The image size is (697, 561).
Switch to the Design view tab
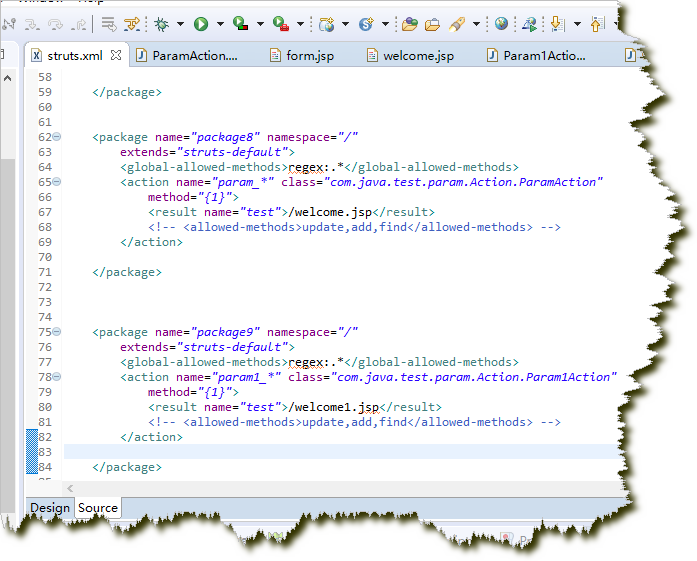pos(50,508)
